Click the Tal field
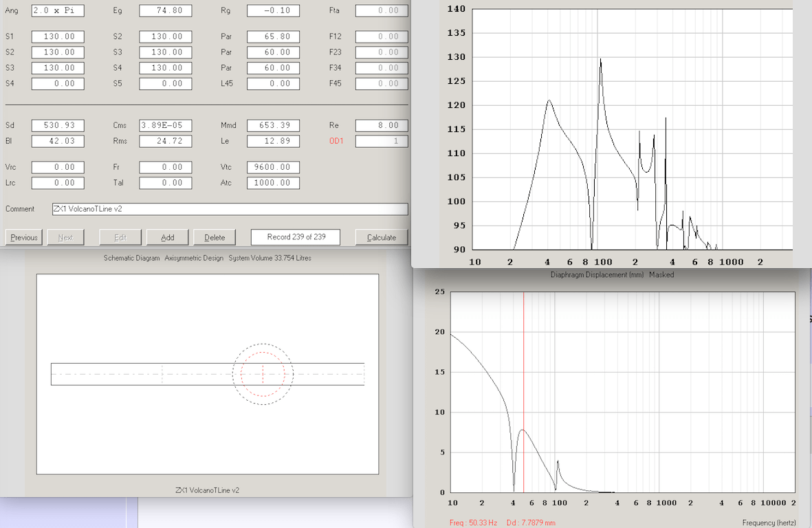This screenshot has height=528, width=812. (166, 183)
